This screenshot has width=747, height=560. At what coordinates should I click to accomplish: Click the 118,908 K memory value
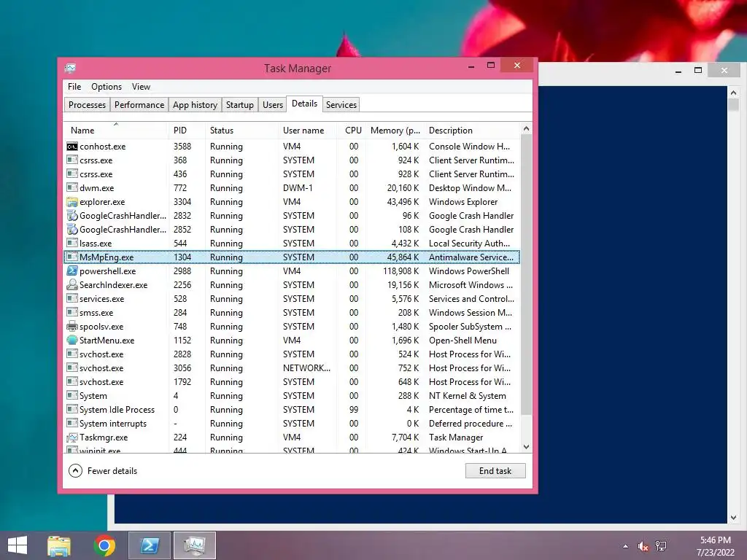tap(400, 271)
